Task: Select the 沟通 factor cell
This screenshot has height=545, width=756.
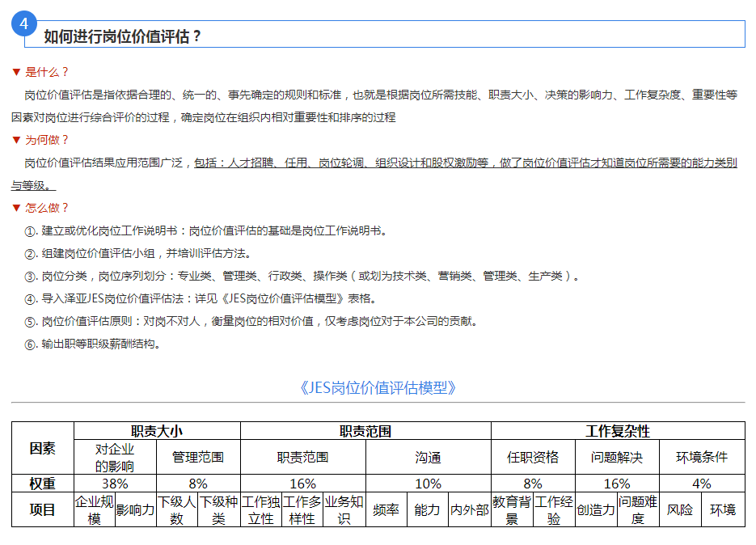Action: tap(428, 457)
